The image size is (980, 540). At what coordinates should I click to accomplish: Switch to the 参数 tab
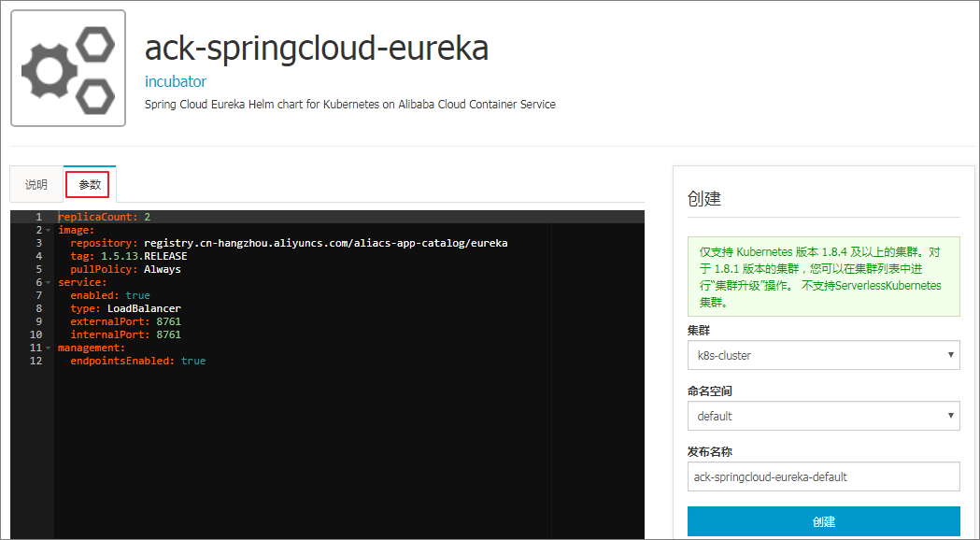click(x=90, y=184)
